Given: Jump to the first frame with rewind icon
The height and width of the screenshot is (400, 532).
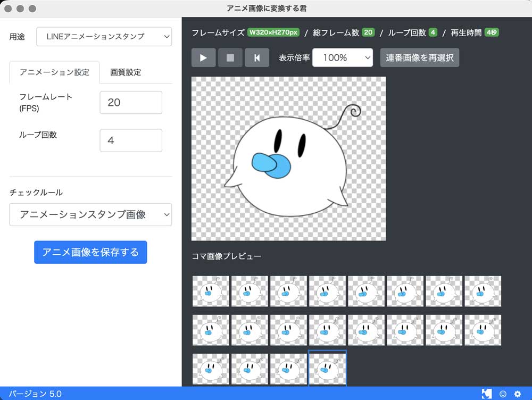Looking at the screenshot, I should pos(257,57).
